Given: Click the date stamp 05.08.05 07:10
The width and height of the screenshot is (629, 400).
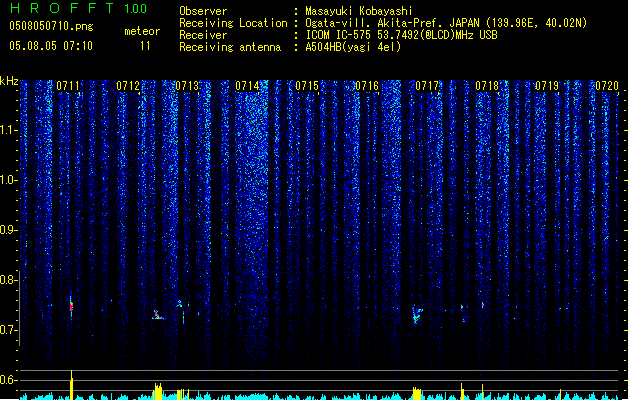Looking at the screenshot, I should coord(51,46).
